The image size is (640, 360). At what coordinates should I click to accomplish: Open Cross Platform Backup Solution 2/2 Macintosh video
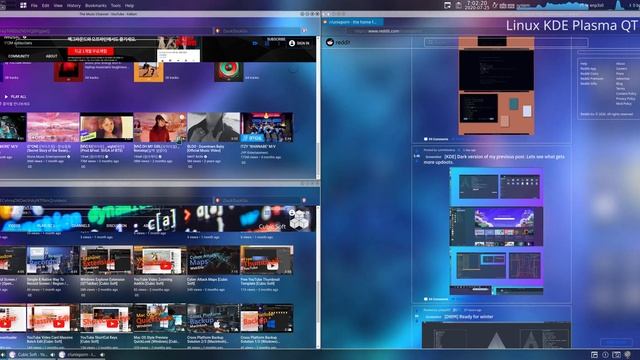(x=213, y=318)
